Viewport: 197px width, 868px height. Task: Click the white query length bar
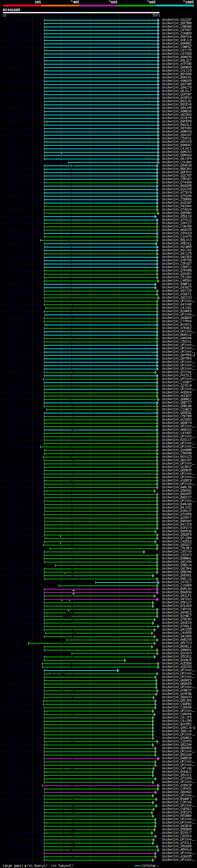click(x=81, y=12)
